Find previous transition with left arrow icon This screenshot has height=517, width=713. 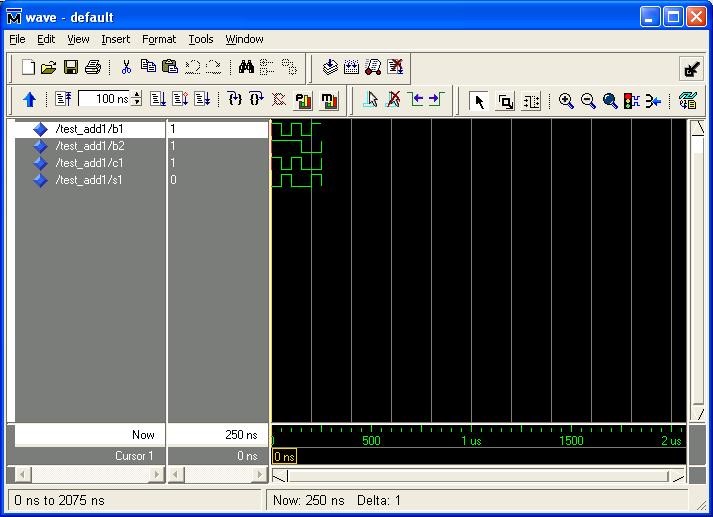416,99
